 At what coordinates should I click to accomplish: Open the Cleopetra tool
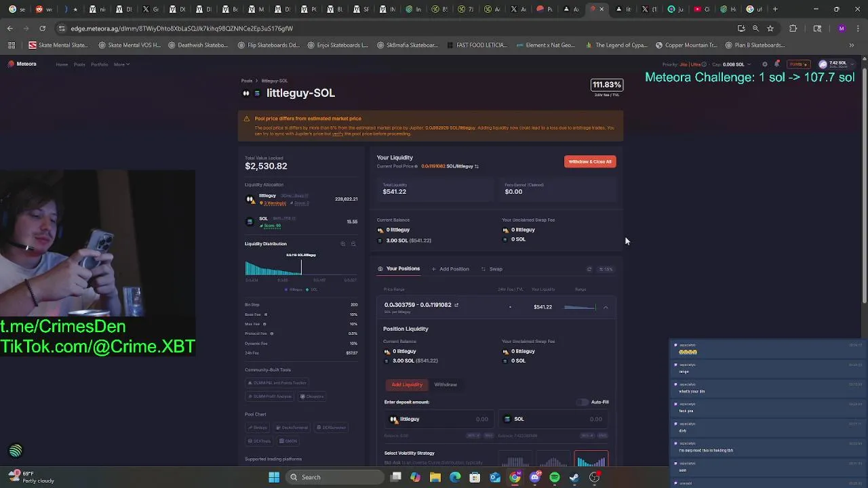click(313, 396)
